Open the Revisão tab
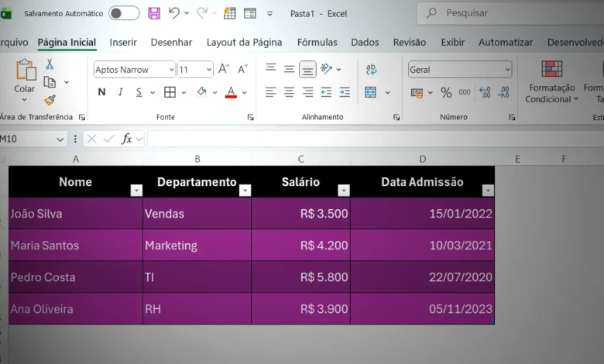The width and height of the screenshot is (604, 364). coord(410,43)
